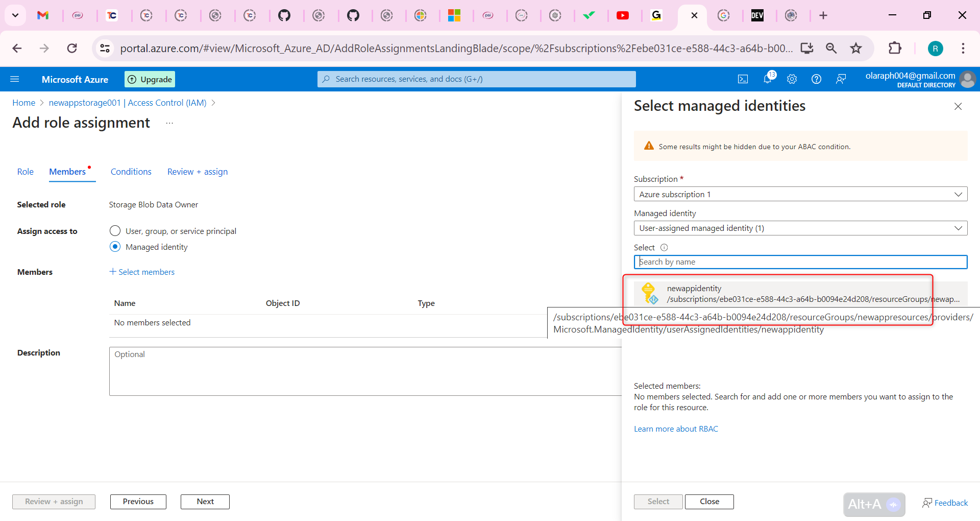Switch to the YouTube browser tab
This screenshot has width=980, height=521.
pos(623,15)
